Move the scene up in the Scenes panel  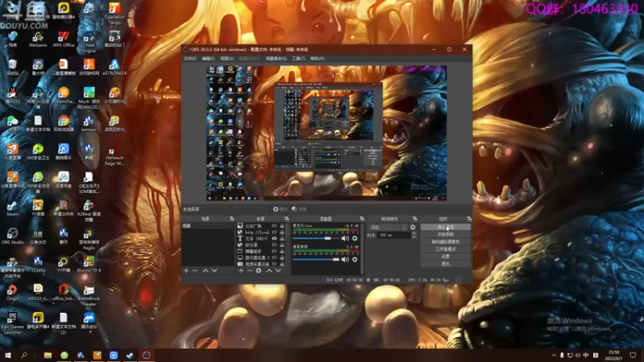[x=205, y=271]
